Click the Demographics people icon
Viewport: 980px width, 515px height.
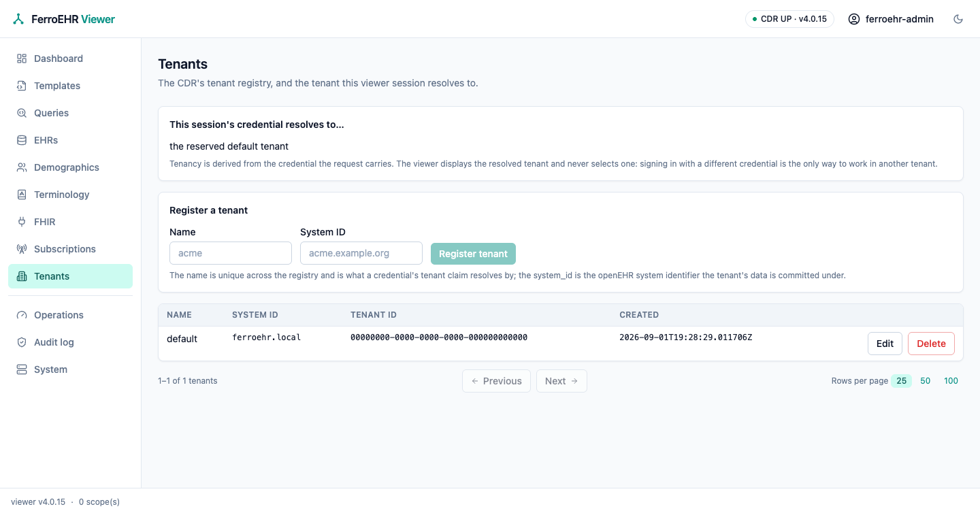pyautogui.click(x=22, y=167)
